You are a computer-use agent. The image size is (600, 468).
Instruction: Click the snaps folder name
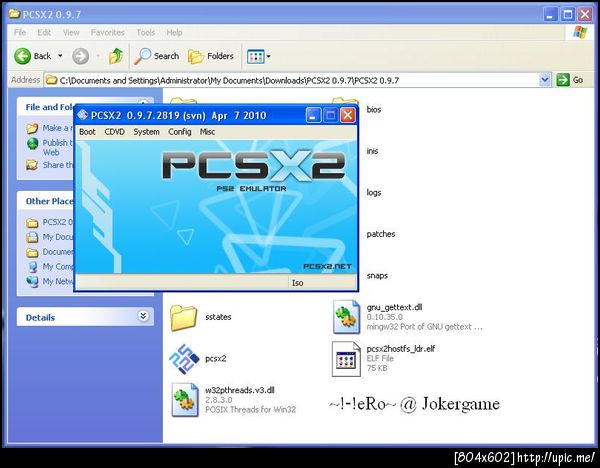(x=377, y=276)
